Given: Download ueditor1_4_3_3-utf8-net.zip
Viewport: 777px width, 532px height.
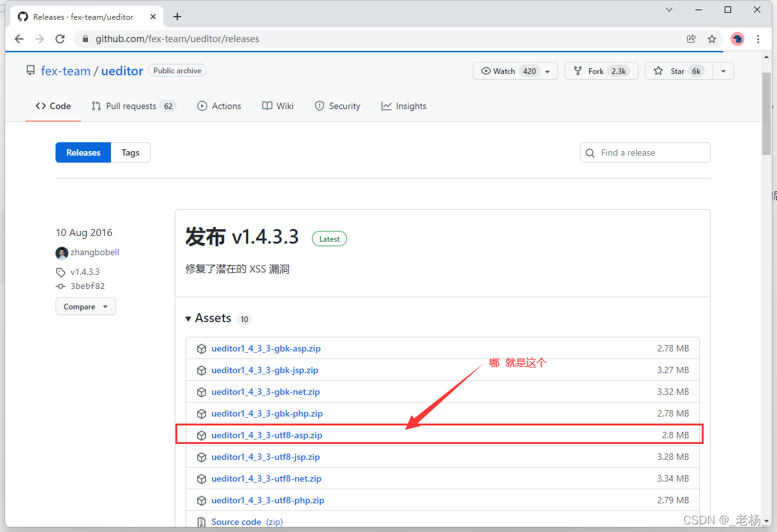Looking at the screenshot, I should click(266, 478).
